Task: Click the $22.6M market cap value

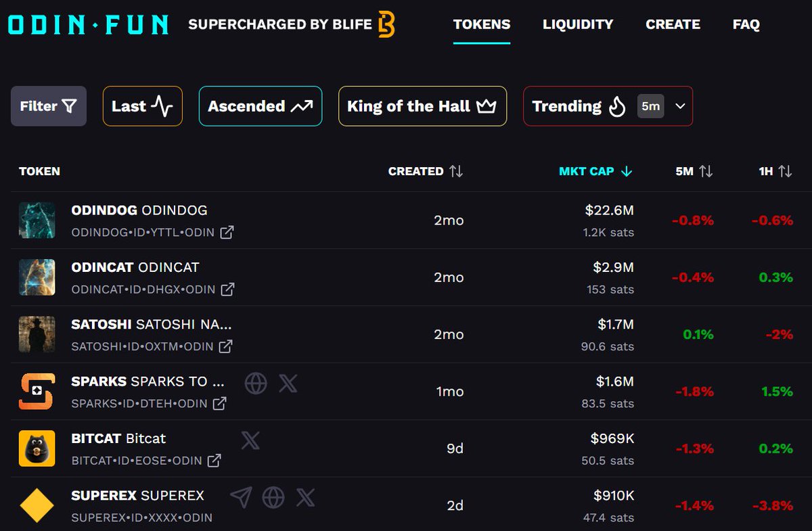Action: click(609, 210)
